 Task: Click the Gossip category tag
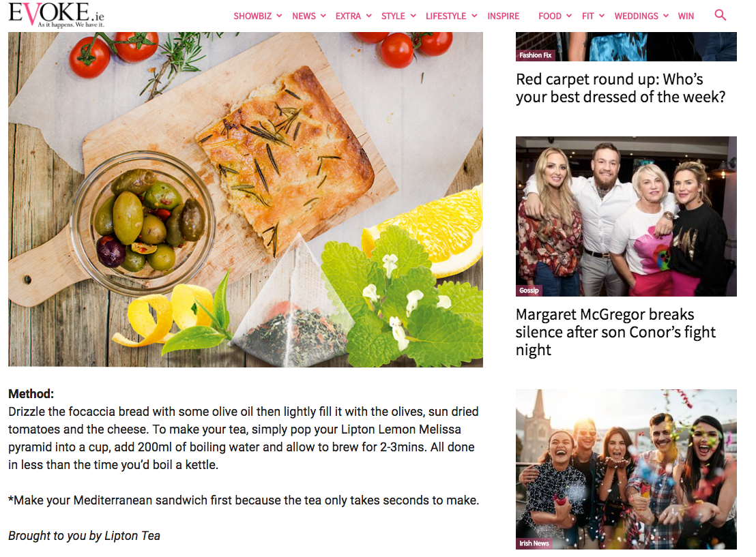(529, 290)
